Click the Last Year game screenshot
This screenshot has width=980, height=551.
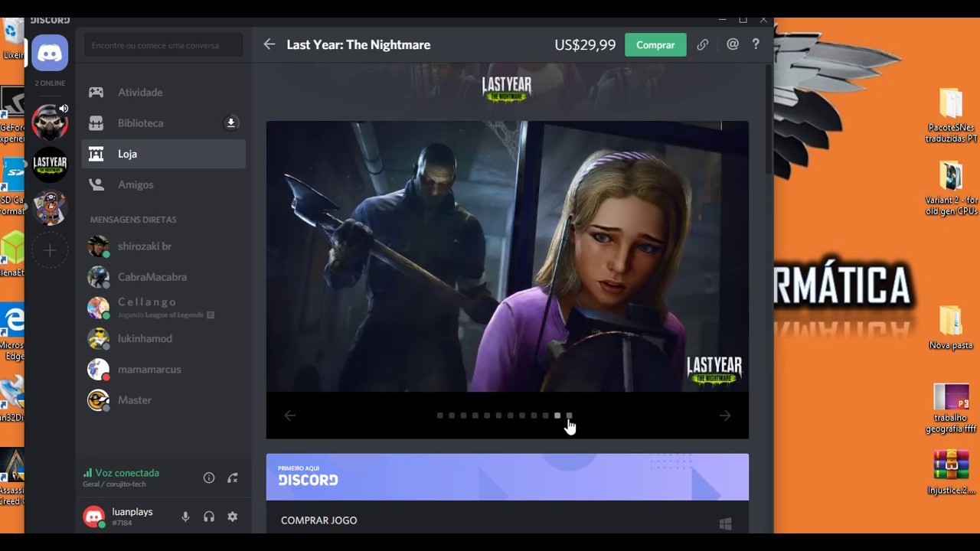pyautogui.click(x=507, y=256)
